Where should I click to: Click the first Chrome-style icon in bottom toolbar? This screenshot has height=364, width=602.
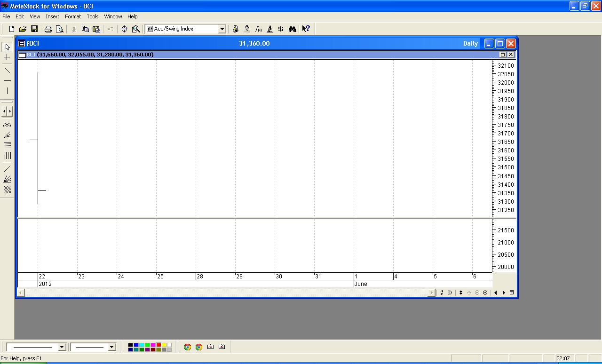coord(188,347)
